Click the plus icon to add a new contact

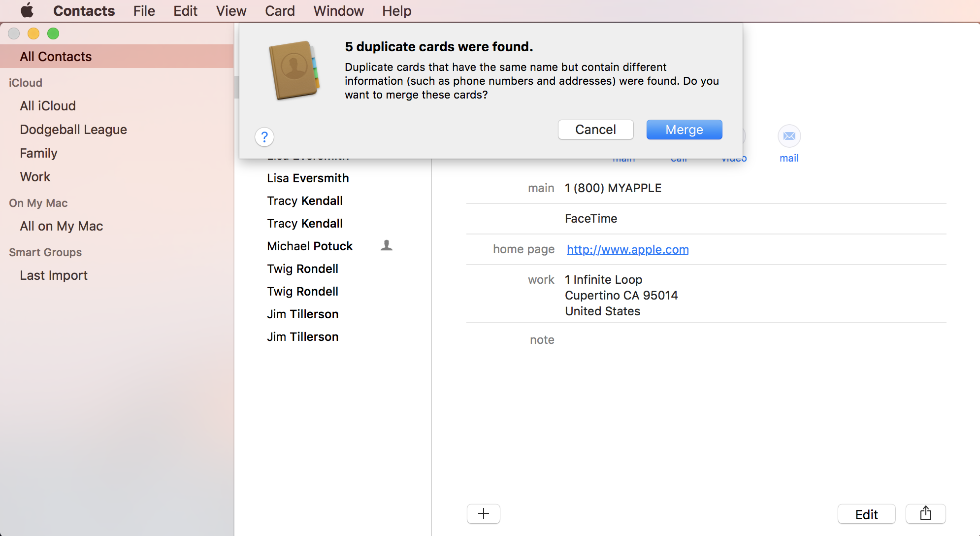pos(483,513)
